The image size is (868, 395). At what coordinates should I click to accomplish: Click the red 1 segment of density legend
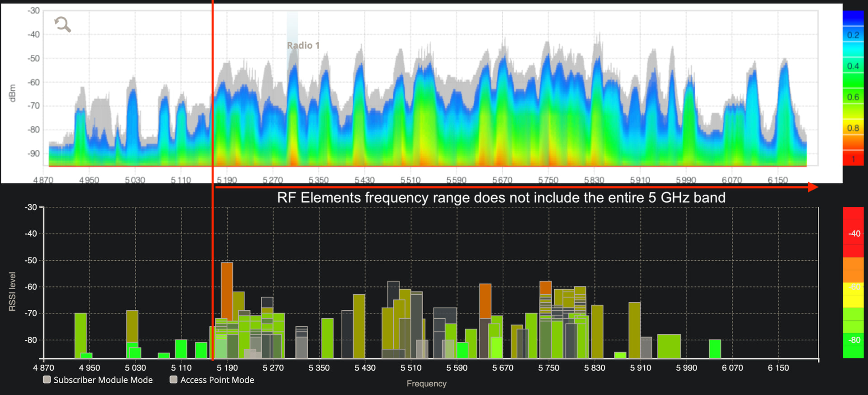pyautogui.click(x=853, y=159)
